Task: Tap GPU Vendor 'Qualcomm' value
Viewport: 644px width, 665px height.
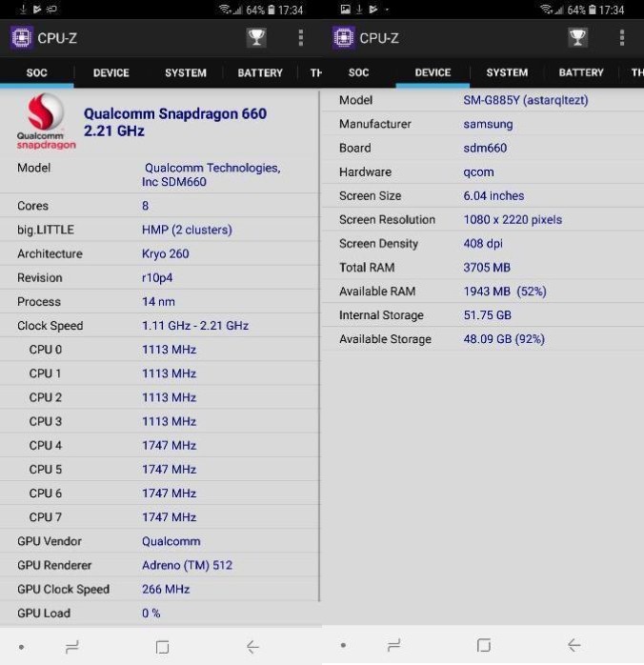Action: coord(171,541)
